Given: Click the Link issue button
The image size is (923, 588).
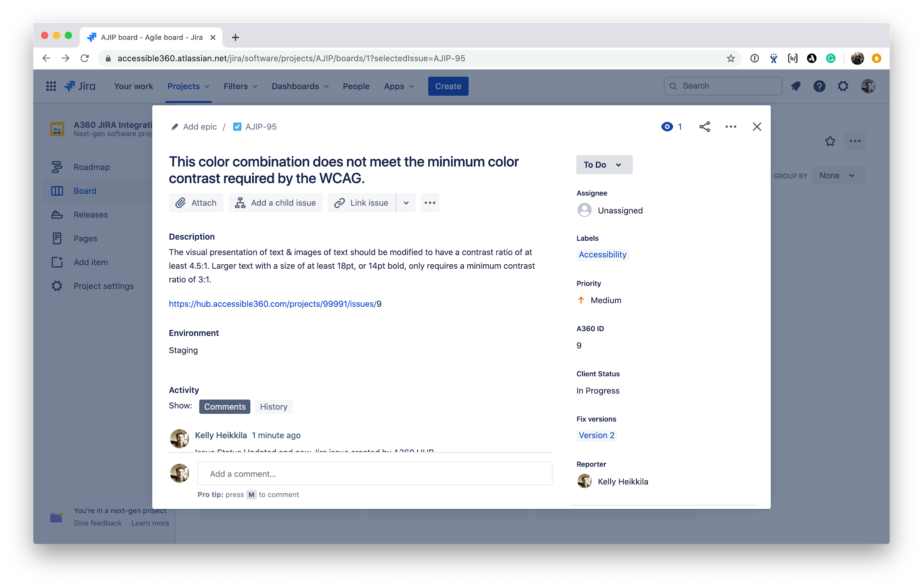Looking at the screenshot, I should coord(361,203).
